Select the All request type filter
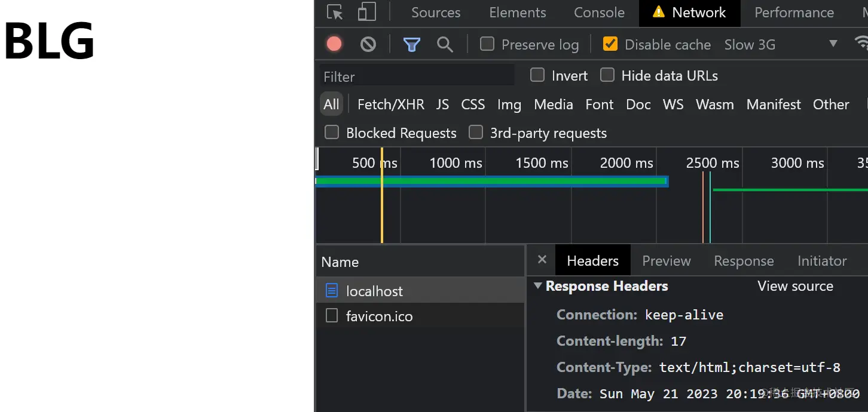 click(x=331, y=104)
